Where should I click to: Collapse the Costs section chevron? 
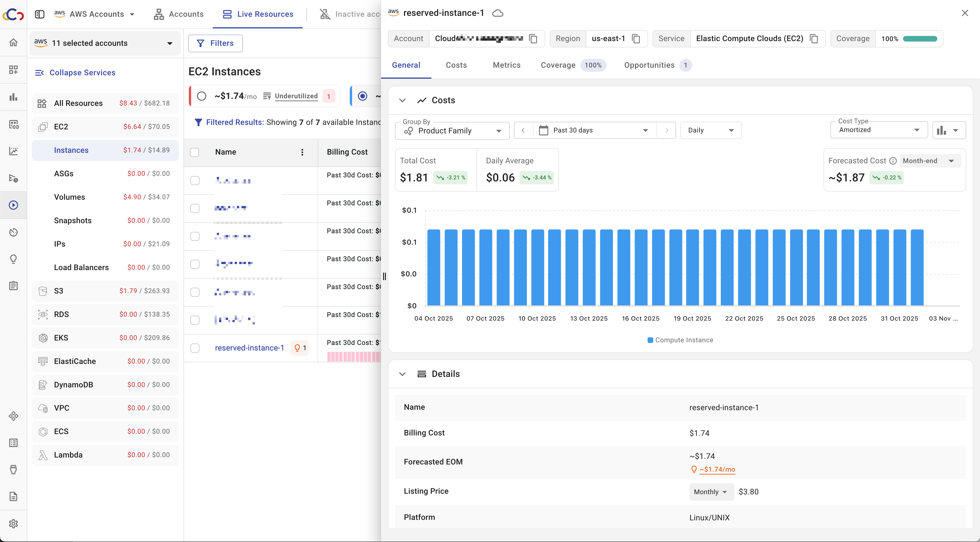coord(402,100)
